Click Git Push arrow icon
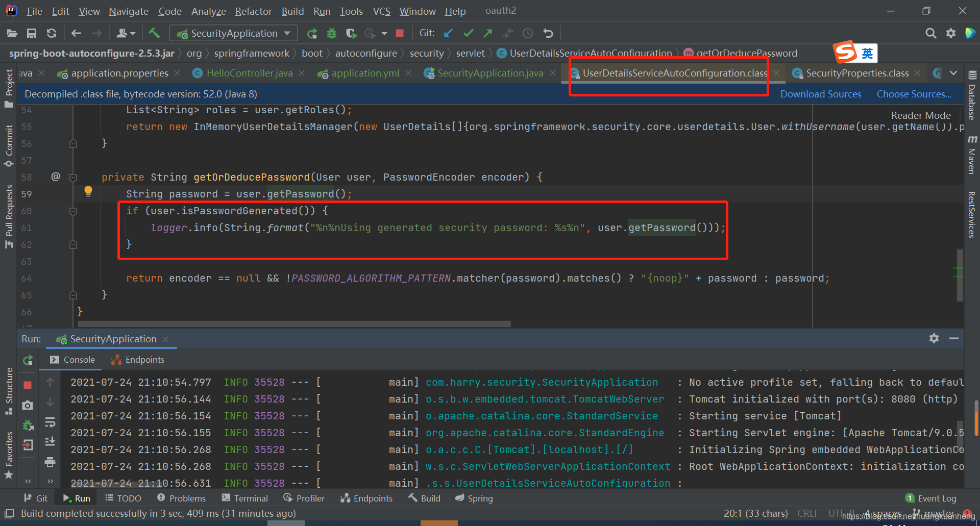Viewport: 980px width, 526px height. coord(488,33)
